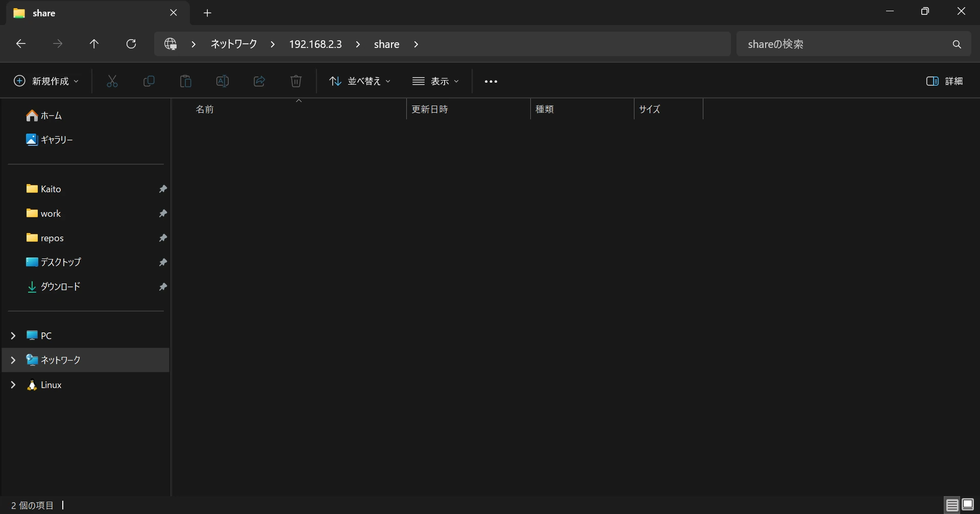
Task: Open chevron after 192.168.2.3 in address bar
Action: point(358,44)
